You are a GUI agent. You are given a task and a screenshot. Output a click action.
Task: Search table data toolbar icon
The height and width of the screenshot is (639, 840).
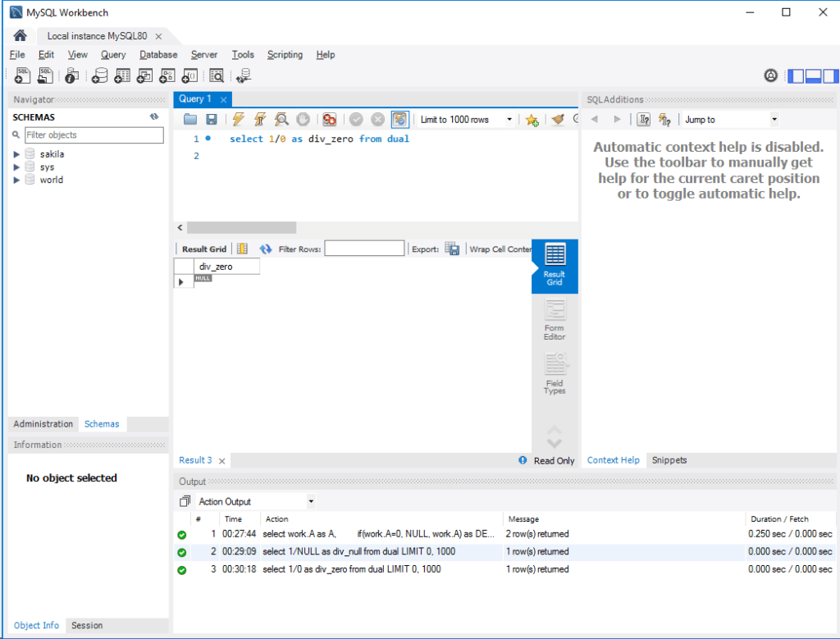tap(217, 75)
